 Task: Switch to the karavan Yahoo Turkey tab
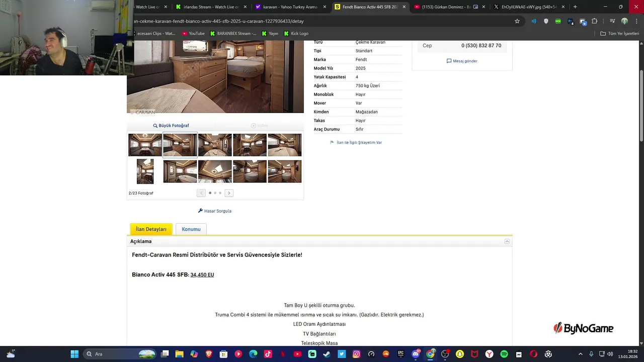290,7
